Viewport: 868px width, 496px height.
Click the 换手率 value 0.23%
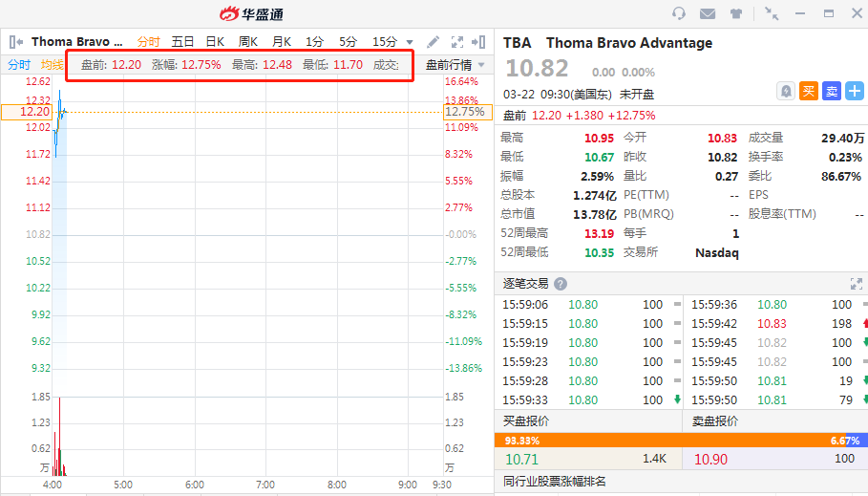(x=845, y=158)
